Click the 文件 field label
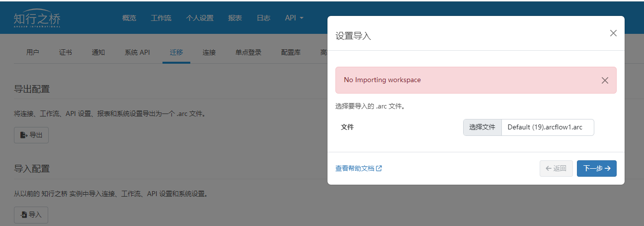 (x=347, y=127)
